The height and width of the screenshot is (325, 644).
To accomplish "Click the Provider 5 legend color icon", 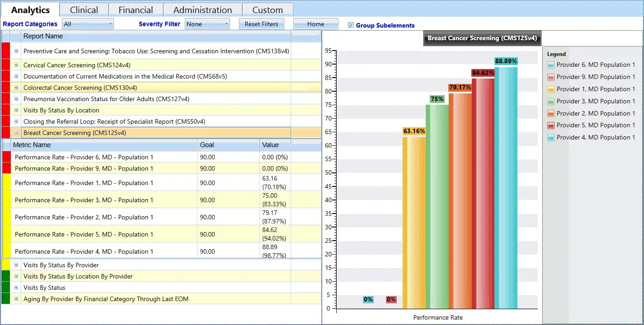I will pos(550,125).
